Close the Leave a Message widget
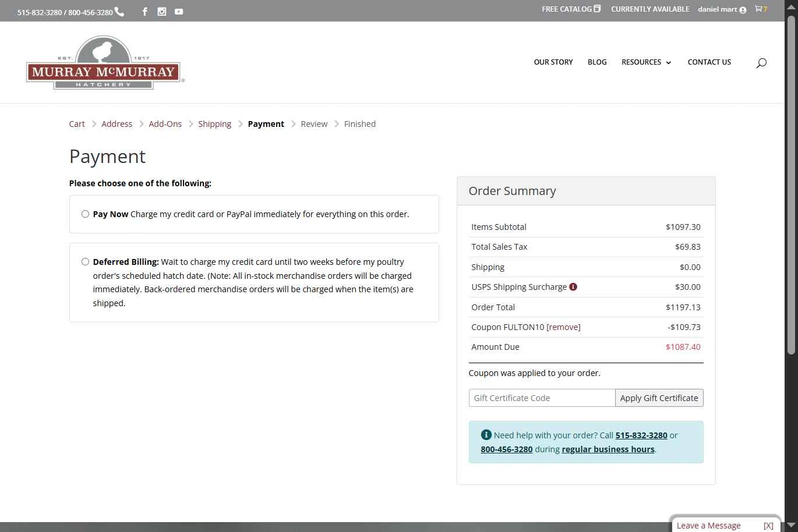Screen dimensions: 798x532 [768, 526]
